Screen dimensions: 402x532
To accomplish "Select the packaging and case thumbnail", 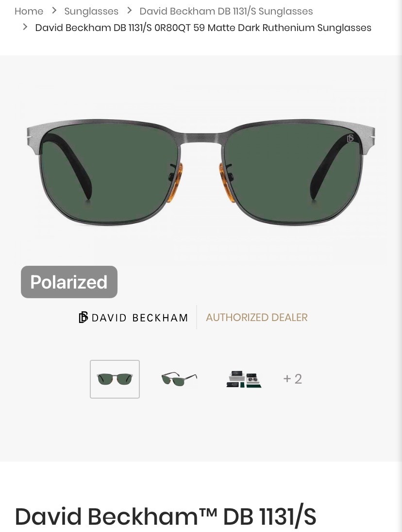I will [x=244, y=379].
